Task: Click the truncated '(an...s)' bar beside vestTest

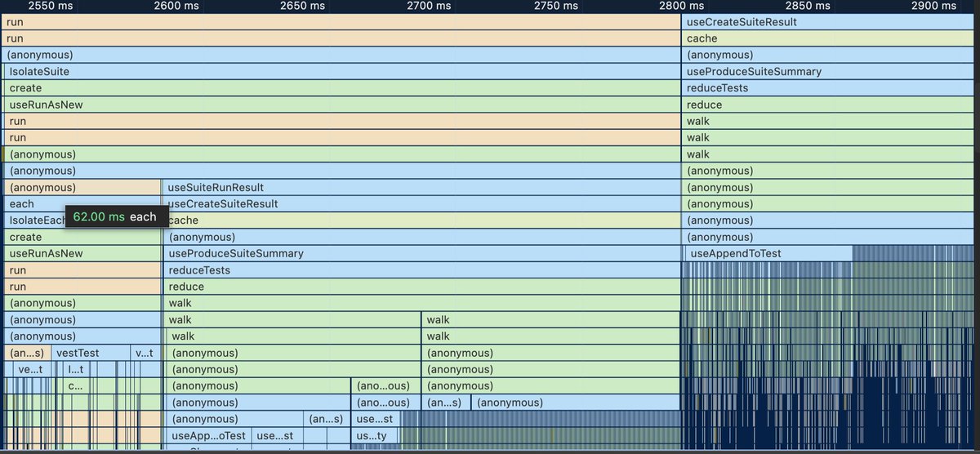Action: (27, 353)
